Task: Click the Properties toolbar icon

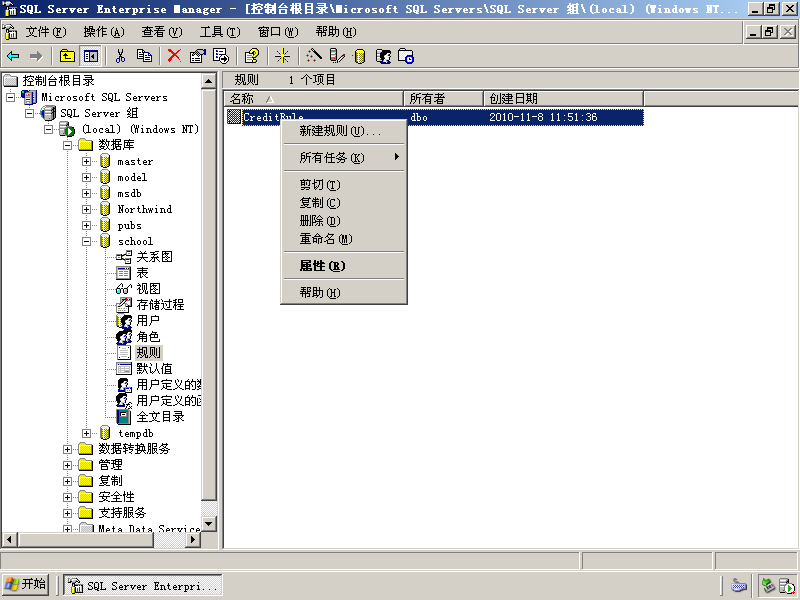Action: (197, 56)
